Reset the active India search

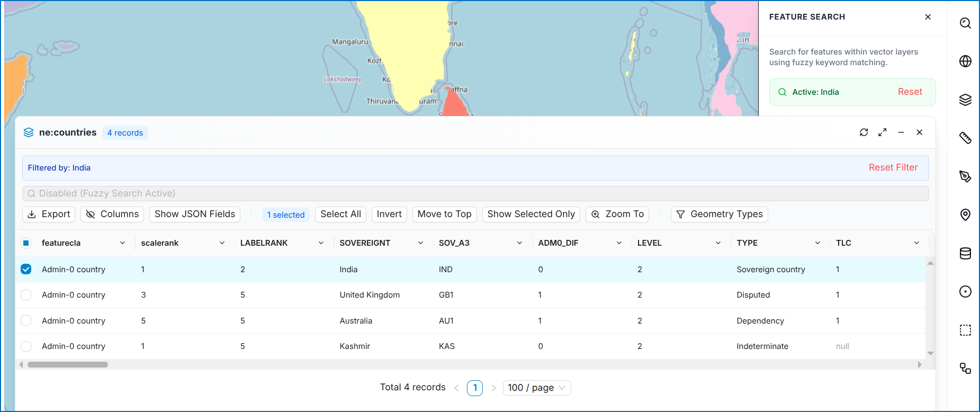point(910,92)
